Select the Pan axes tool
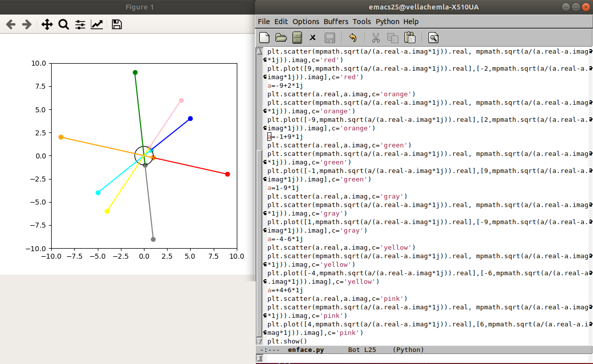Screen dimensions: 593x364 (x=47, y=25)
